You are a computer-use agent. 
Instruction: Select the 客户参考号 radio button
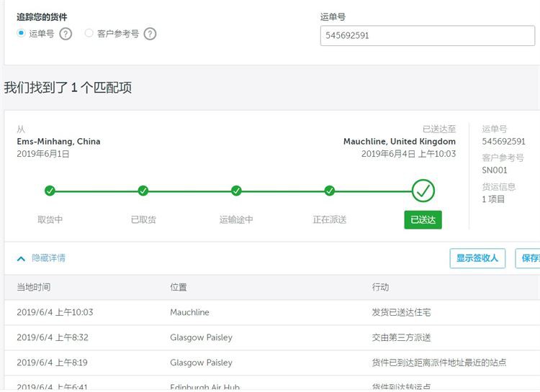89,33
